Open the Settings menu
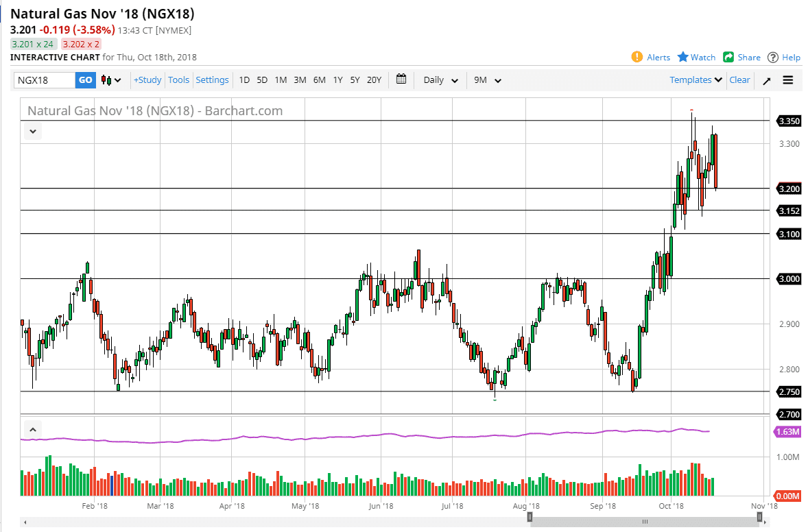Screen dimensions: 808x532 pos(212,80)
